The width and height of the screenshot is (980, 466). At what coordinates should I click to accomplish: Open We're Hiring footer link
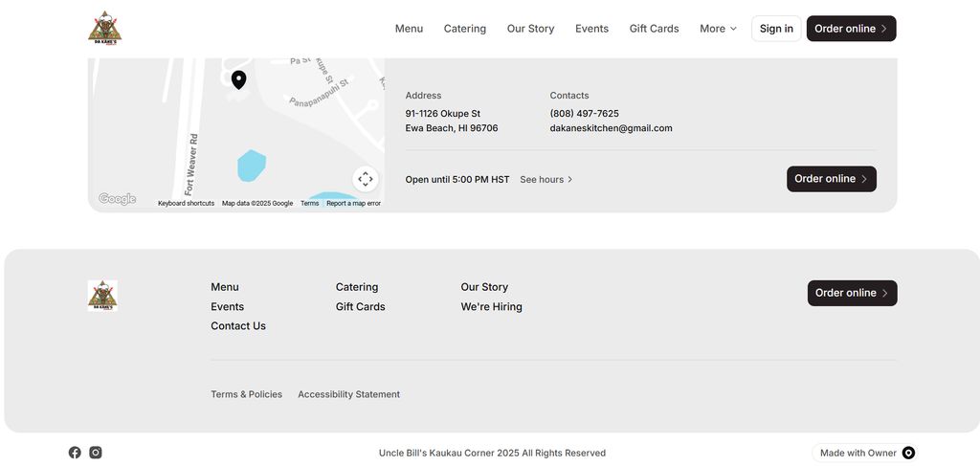491,306
